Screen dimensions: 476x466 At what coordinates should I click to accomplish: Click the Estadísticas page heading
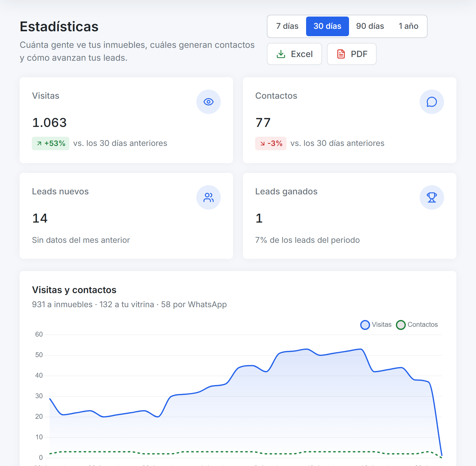[x=59, y=27]
